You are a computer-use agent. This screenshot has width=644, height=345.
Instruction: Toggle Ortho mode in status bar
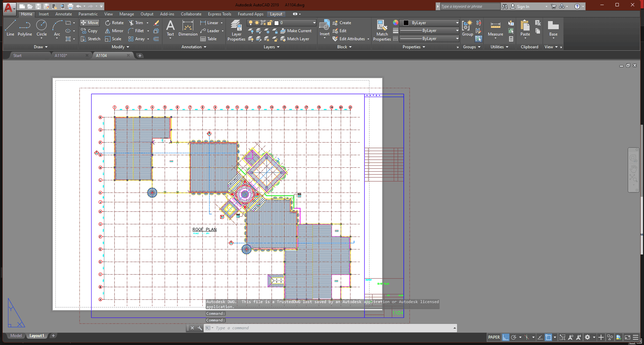tap(505, 337)
